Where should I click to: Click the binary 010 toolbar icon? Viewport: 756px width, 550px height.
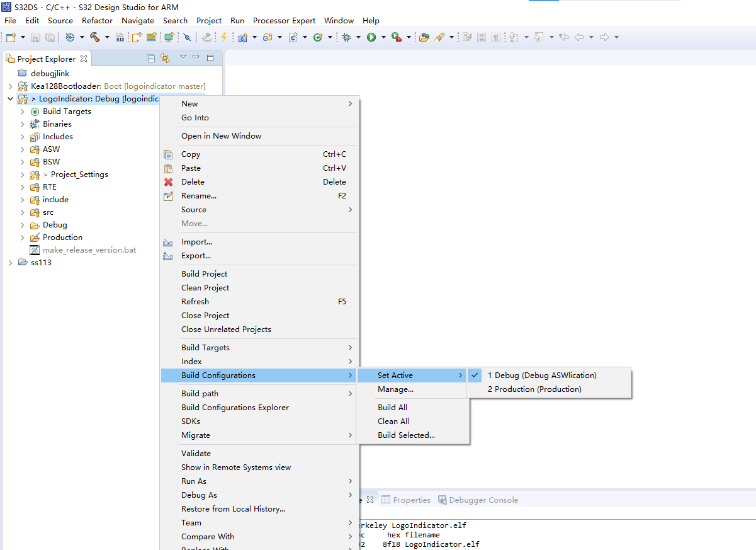120,37
